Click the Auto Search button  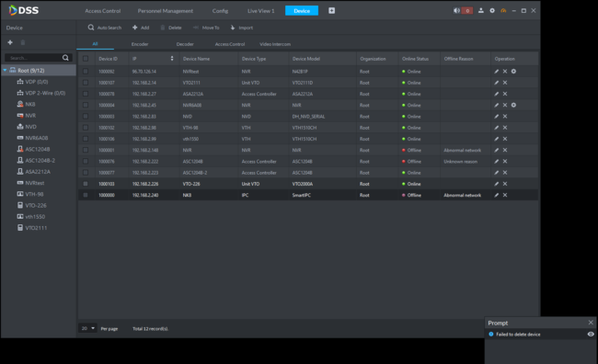click(x=105, y=28)
